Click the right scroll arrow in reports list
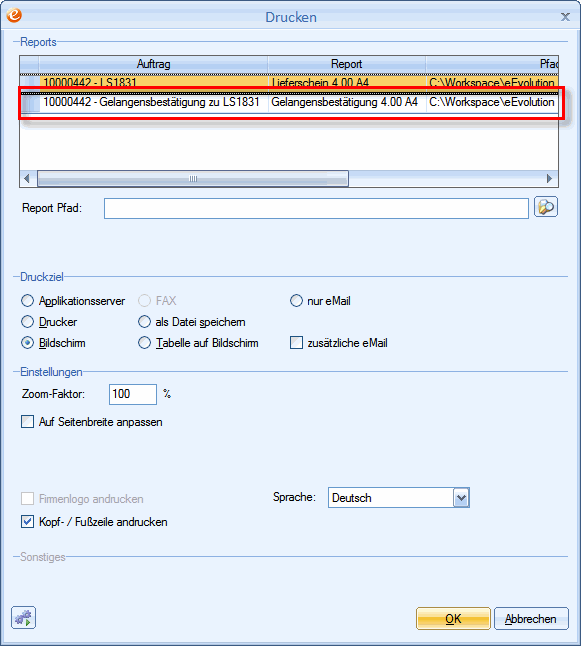Image resolution: width=581 pixels, height=646 pixels. 549,179
